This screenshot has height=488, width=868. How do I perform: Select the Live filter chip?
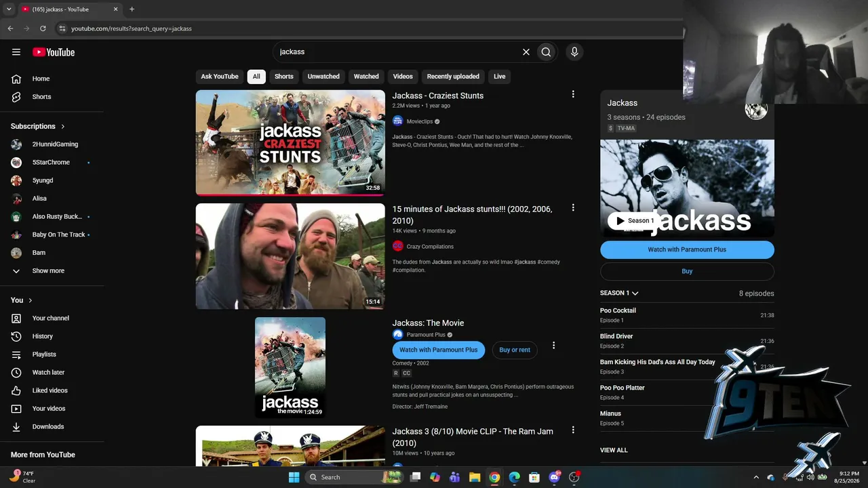(500, 77)
